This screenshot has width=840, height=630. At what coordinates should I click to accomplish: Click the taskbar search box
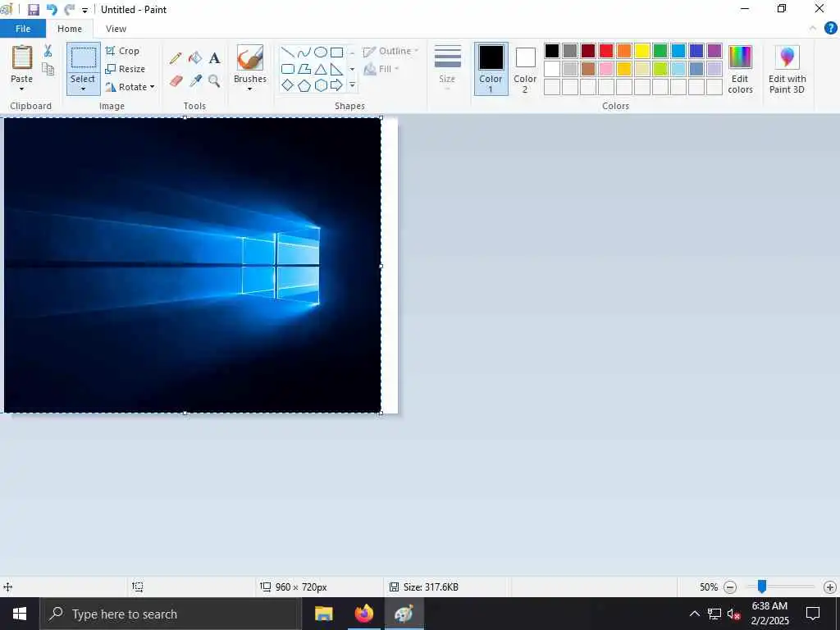click(171, 614)
